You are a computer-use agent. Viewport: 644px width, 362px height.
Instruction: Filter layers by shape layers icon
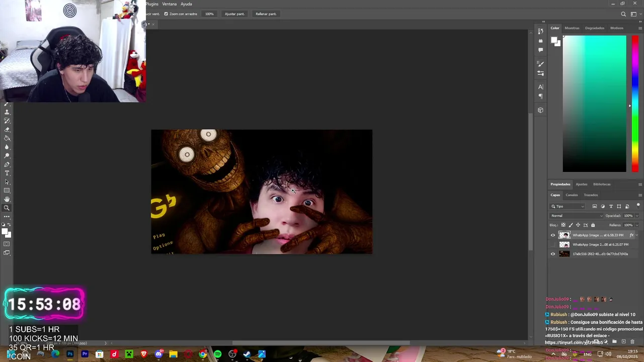pos(619,206)
